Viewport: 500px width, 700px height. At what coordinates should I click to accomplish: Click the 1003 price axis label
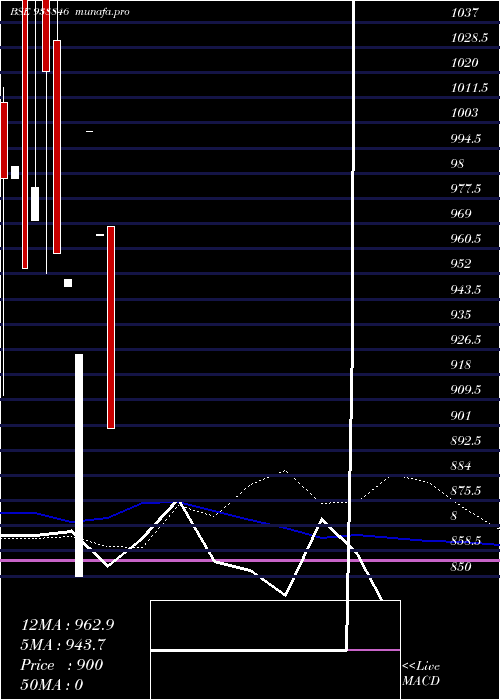(465, 112)
